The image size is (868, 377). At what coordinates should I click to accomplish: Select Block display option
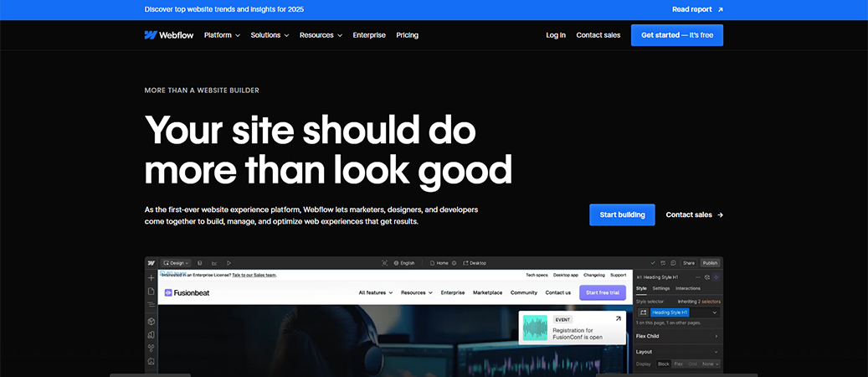664,364
